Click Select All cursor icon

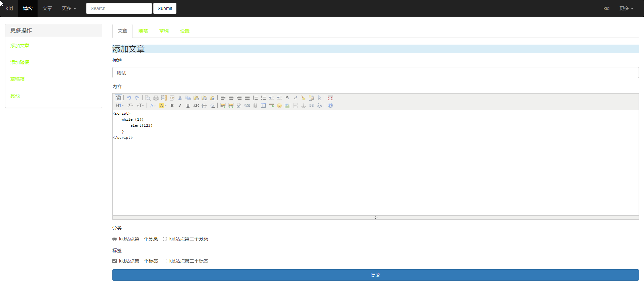320,98
